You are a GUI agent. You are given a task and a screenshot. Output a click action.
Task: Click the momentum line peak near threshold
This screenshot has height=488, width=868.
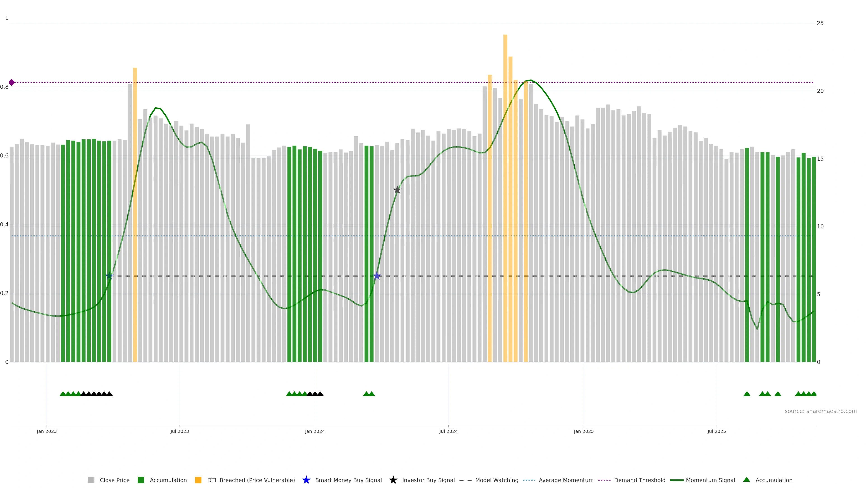pos(531,80)
